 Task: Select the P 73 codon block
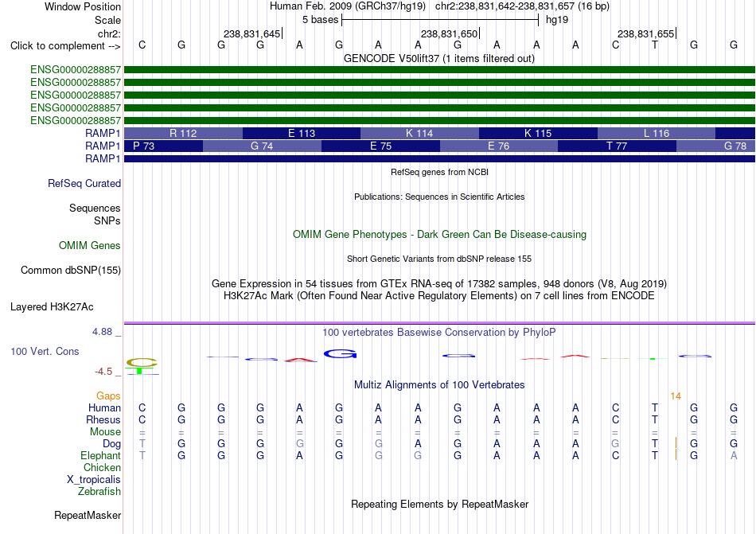163,146
